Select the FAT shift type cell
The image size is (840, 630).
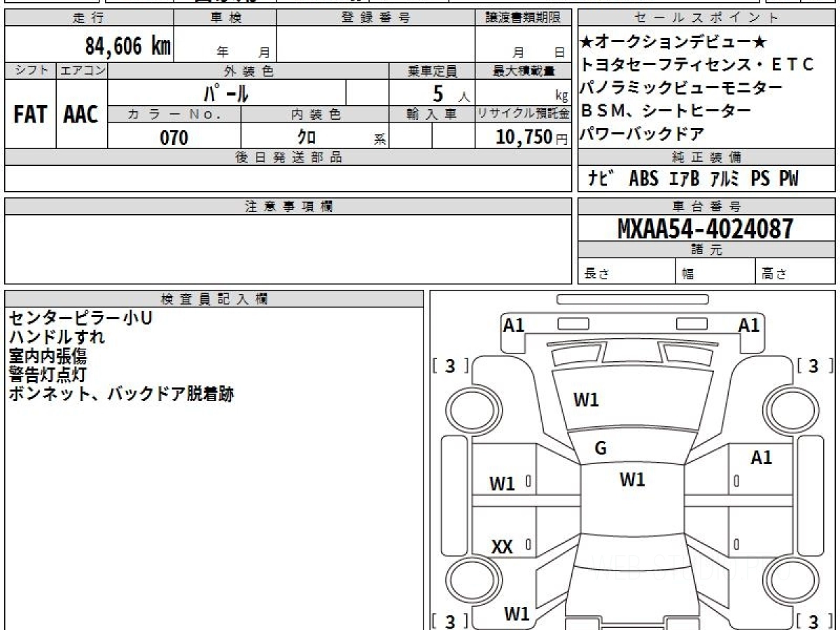click(x=30, y=115)
